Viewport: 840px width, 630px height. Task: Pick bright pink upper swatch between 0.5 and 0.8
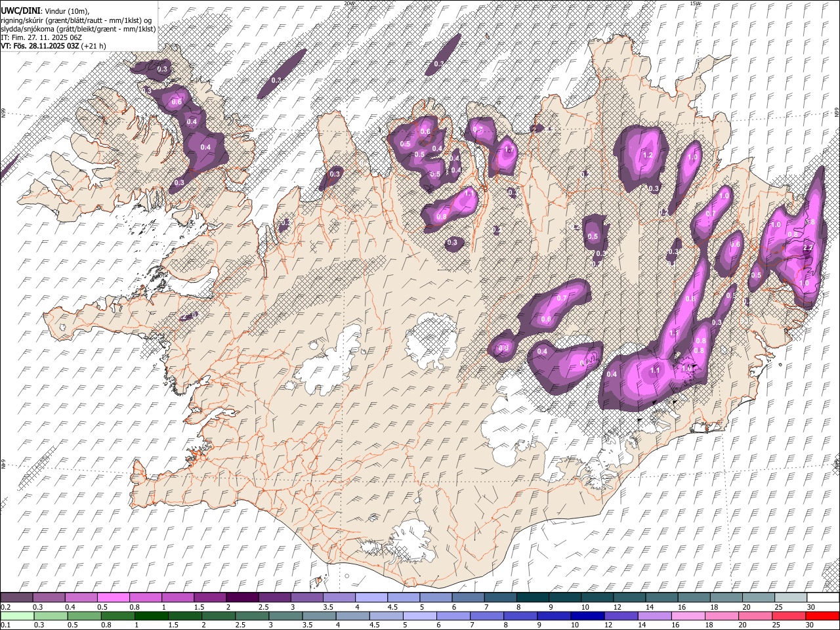point(113,598)
